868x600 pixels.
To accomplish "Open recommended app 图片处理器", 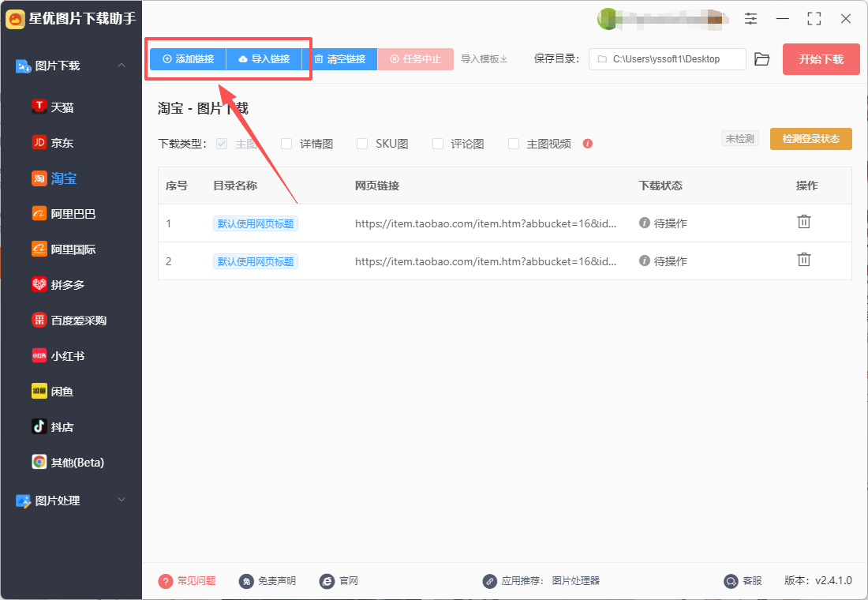I will (x=576, y=580).
